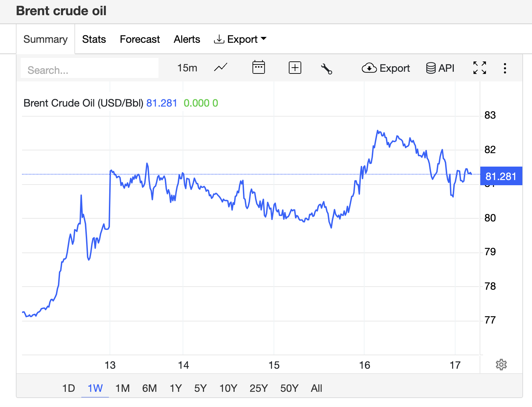Open the wrench chart tools icon
Viewport: 532px width, 407px height.
click(x=326, y=69)
